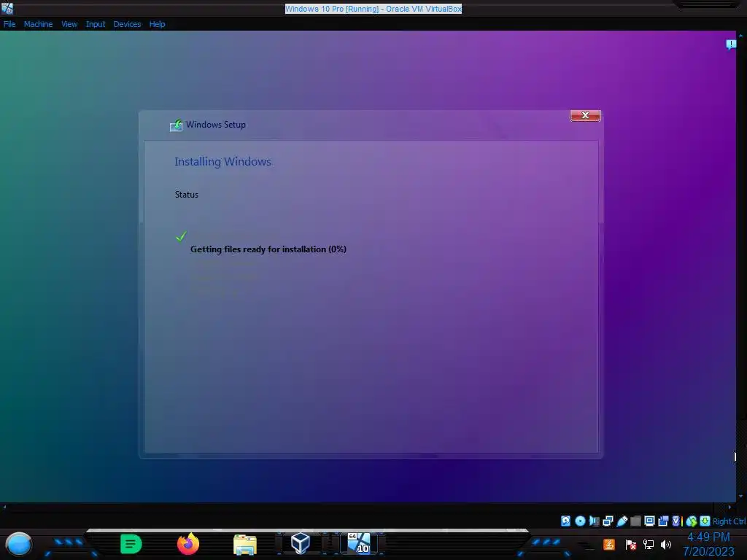This screenshot has height=560, width=747.
Task: Click the audio status icon in VM status bar
Action: coord(594,521)
